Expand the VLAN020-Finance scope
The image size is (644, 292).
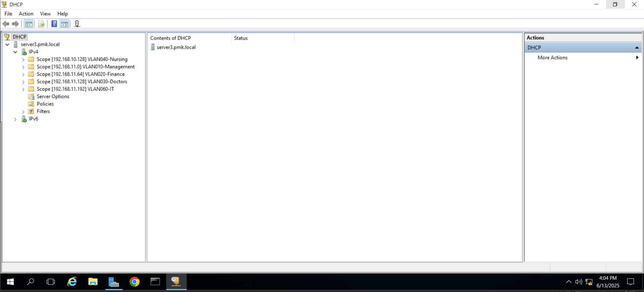pyautogui.click(x=23, y=75)
